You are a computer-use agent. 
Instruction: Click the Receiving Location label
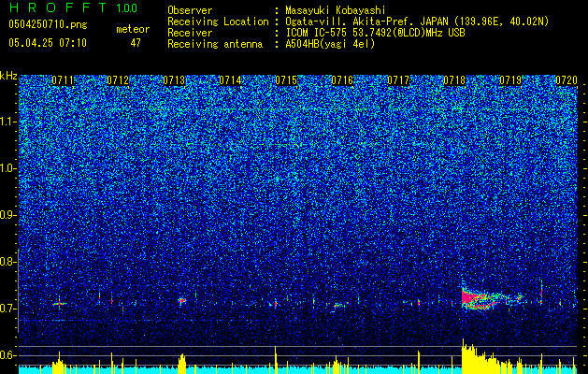[x=218, y=22]
